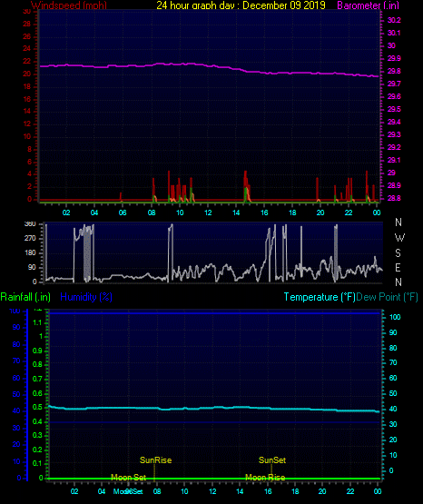Select the Humidity (%) legend label

click(x=86, y=297)
